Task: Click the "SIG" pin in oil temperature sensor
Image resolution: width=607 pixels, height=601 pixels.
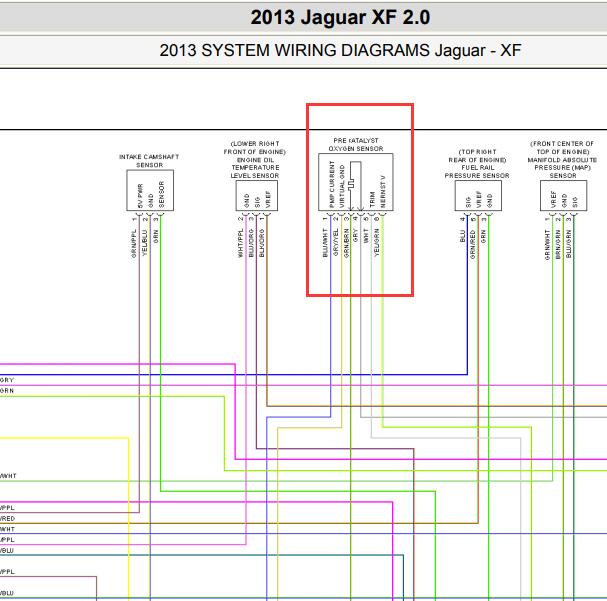Action: 257,202
